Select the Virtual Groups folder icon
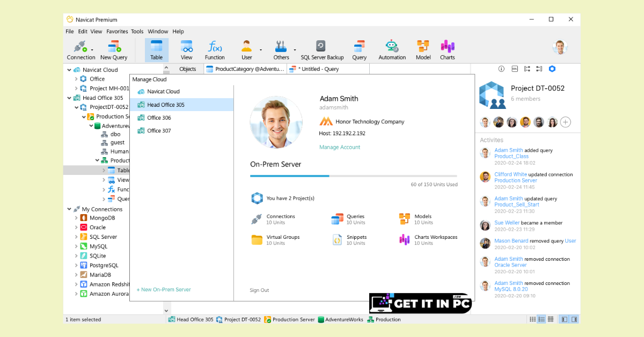This screenshot has height=337, width=644. (x=257, y=240)
